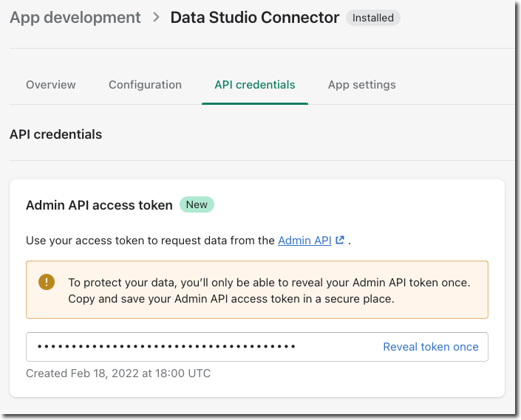This screenshot has height=420, width=521.
Task: Click the Data Studio Connector title
Action: [255, 18]
